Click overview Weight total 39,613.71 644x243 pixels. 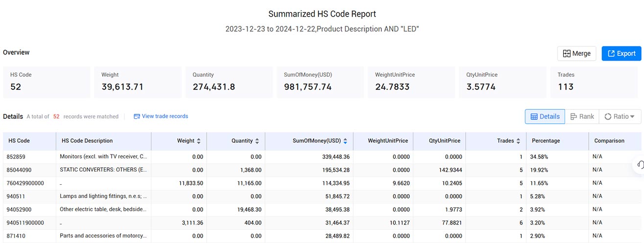point(122,87)
